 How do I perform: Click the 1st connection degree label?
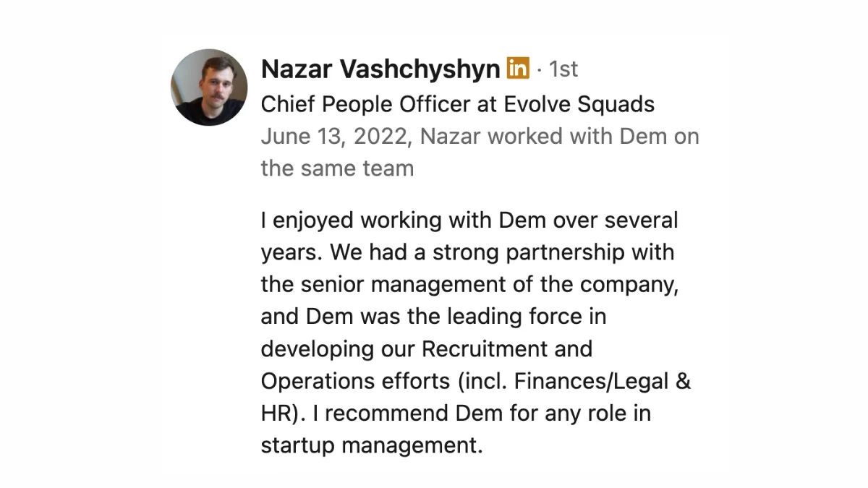click(563, 69)
